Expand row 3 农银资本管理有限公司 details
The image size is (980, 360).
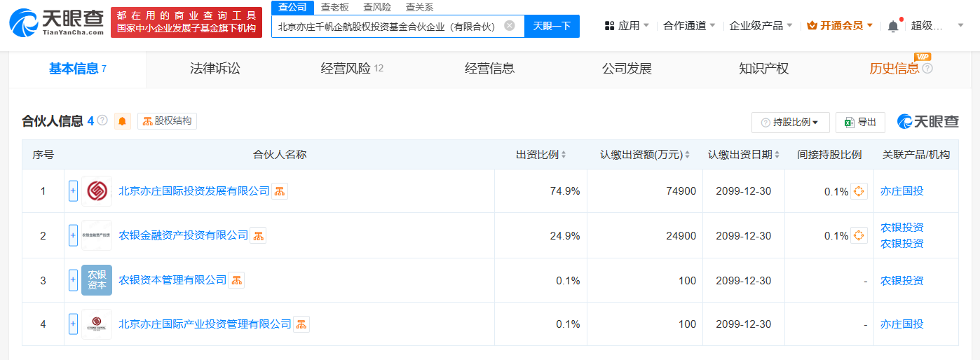coord(73,280)
